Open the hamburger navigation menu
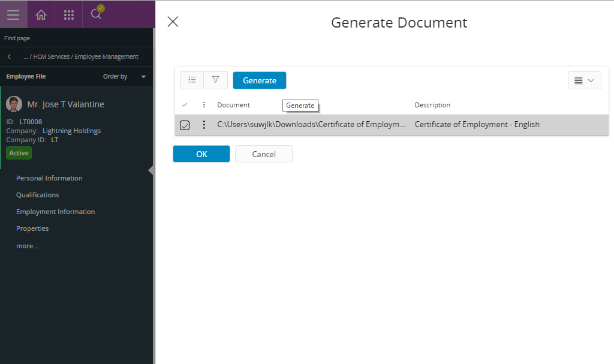614x364 pixels. click(x=13, y=14)
